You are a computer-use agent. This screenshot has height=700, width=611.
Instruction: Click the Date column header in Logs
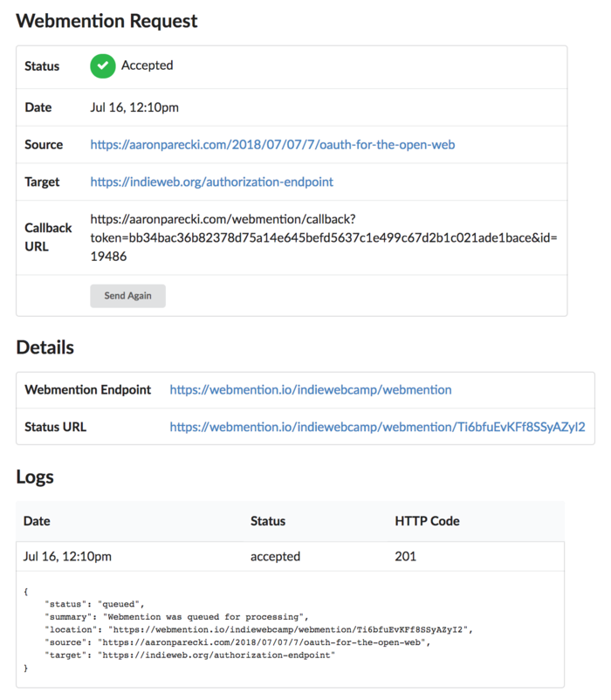[37, 521]
